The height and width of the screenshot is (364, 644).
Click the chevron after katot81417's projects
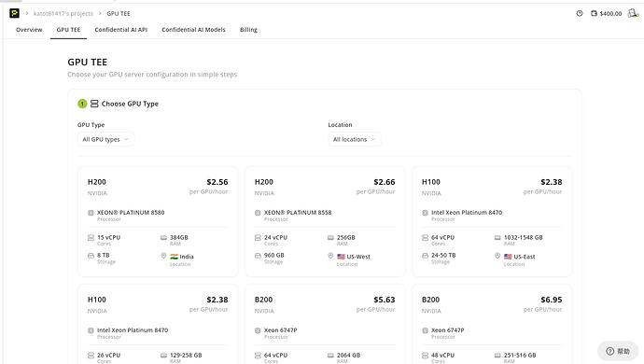[100, 14]
